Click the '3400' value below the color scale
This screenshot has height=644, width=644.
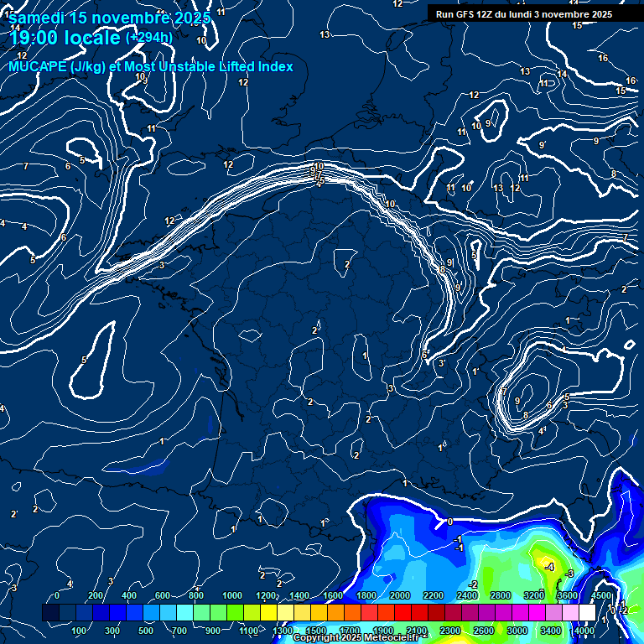(x=551, y=631)
